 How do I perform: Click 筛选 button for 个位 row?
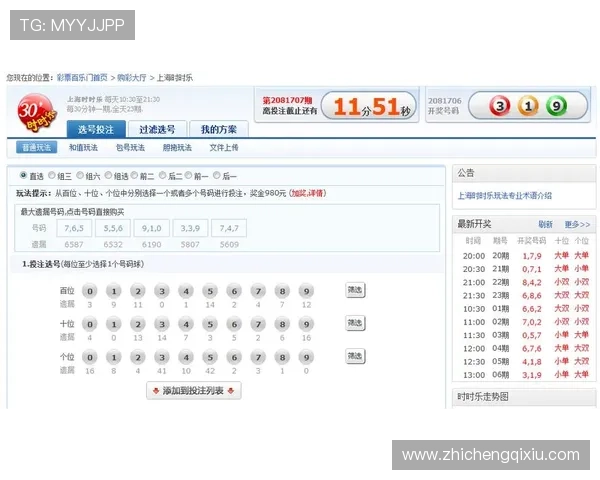coord(355,356)
